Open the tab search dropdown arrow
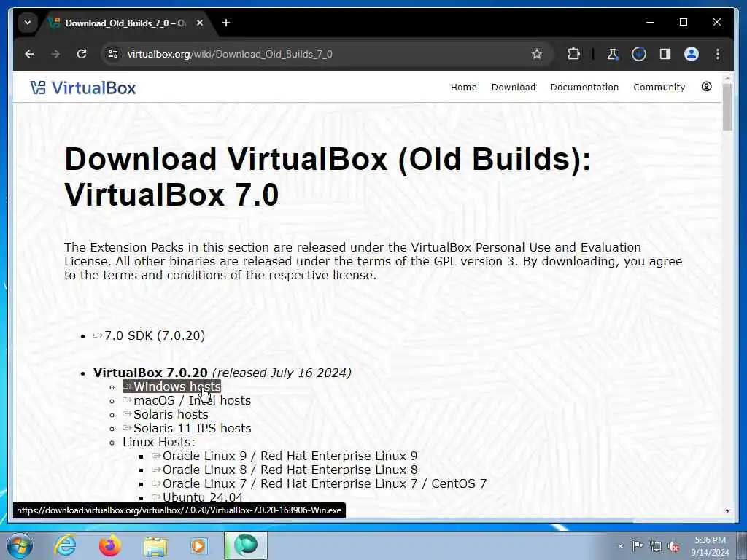The width and height of the screenshot is (747, 560). point(28,23)
